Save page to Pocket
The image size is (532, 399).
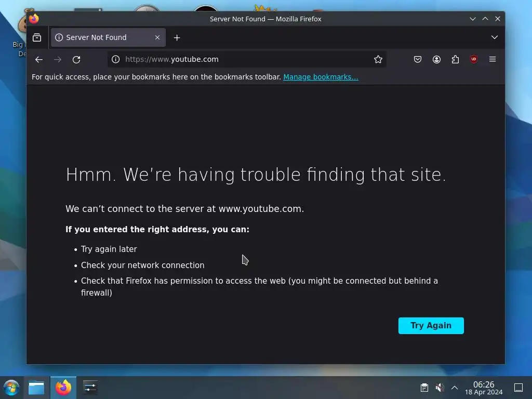(x=418, y=59)
